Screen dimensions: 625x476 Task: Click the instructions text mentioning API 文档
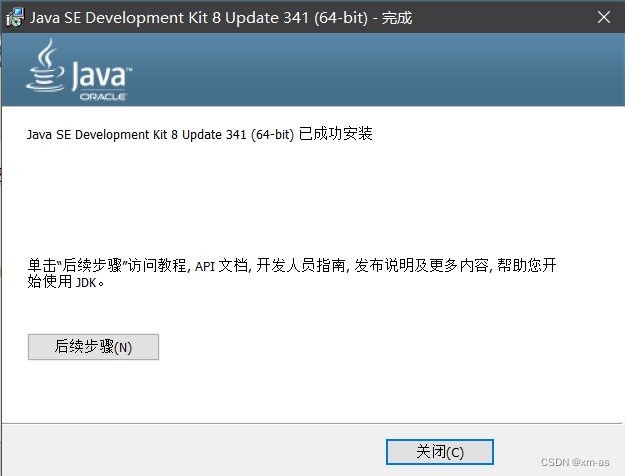[291, 273]
